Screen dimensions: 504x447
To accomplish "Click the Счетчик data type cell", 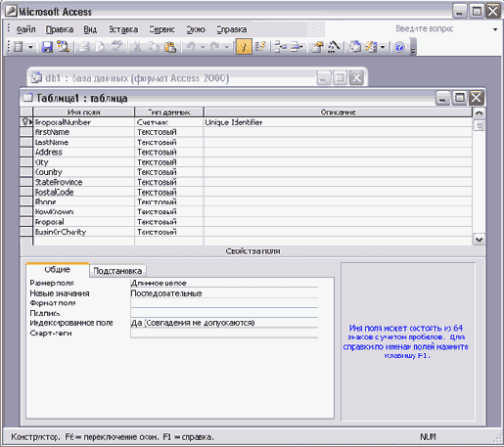I will coord(169,122).
